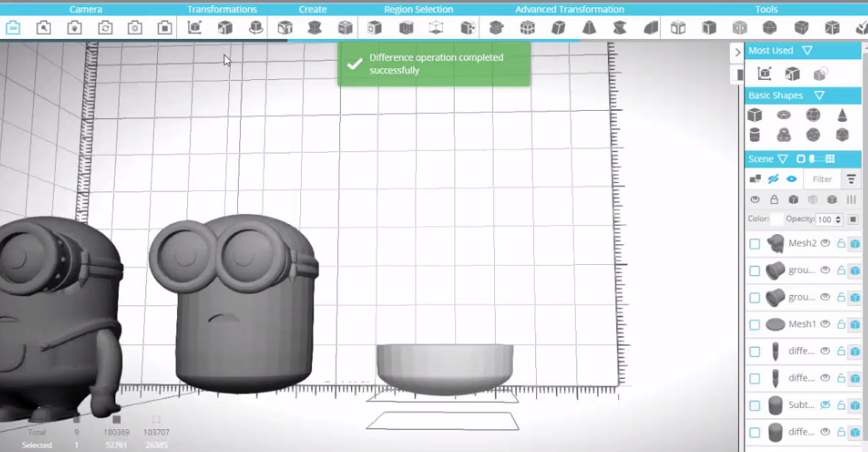The width and height of the screenshot is (868, 452).
Task: Collapse the Most Used section
Action: (807, 51)
